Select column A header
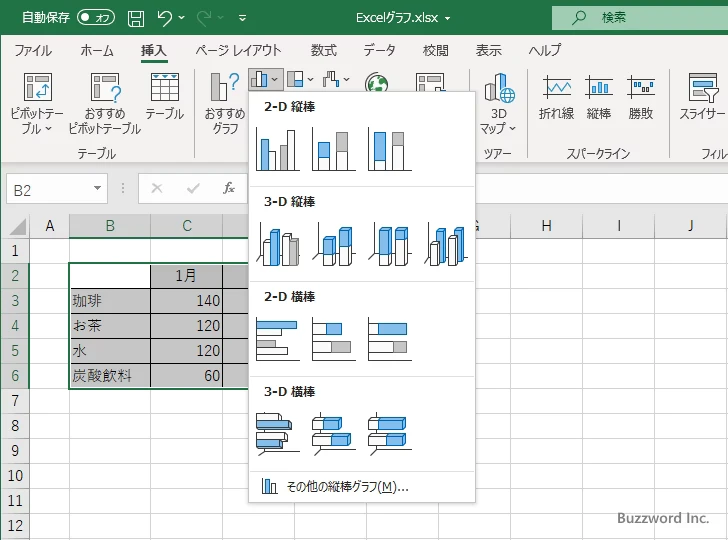The width and height of the screenshot is (728, 540). pyautogui.click(x=50, y=226)
